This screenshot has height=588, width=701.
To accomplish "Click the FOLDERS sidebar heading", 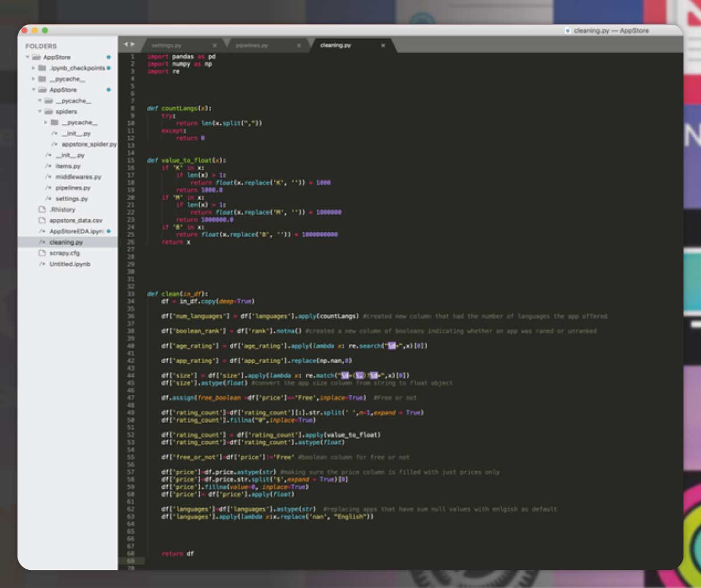I will pos(41,46).
